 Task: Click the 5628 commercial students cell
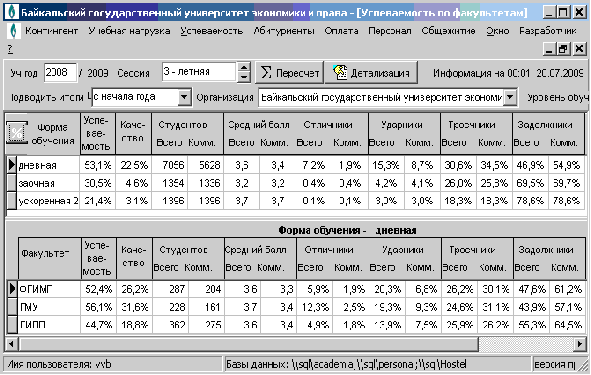point(206,165)
